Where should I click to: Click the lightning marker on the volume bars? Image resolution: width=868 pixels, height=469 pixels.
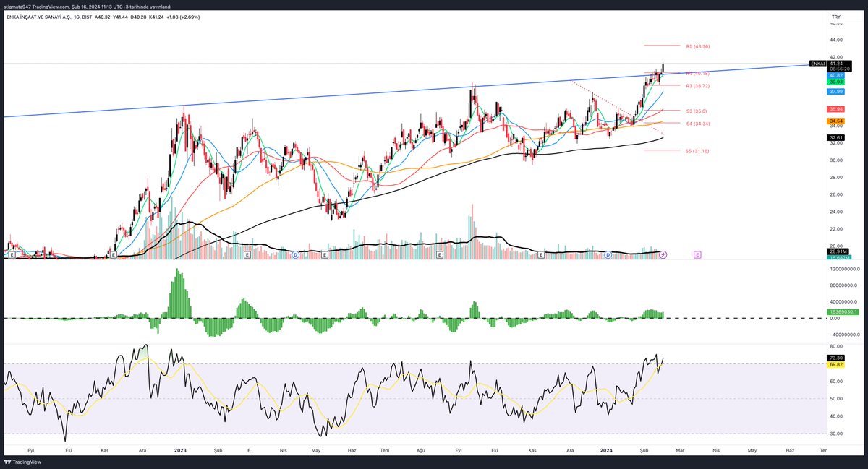[x=663, y=255]
